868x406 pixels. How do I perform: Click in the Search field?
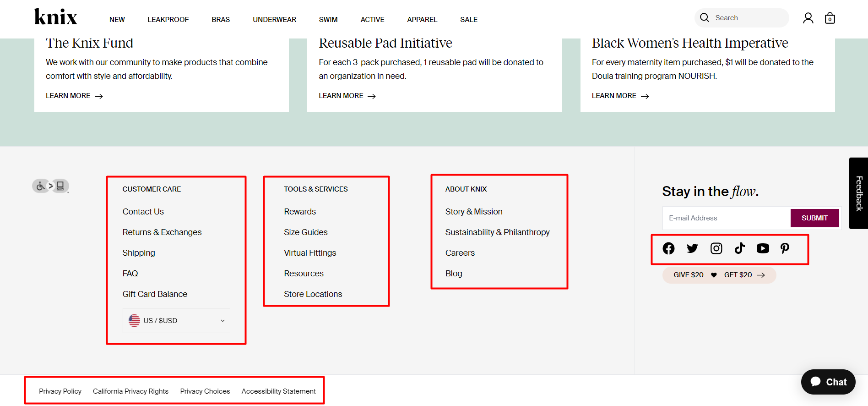742,18
